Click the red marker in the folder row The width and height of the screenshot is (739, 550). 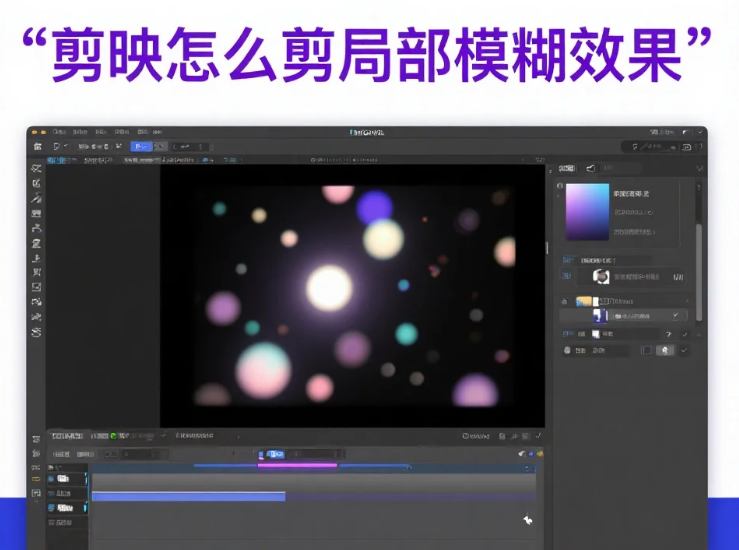tap(687, 301)
